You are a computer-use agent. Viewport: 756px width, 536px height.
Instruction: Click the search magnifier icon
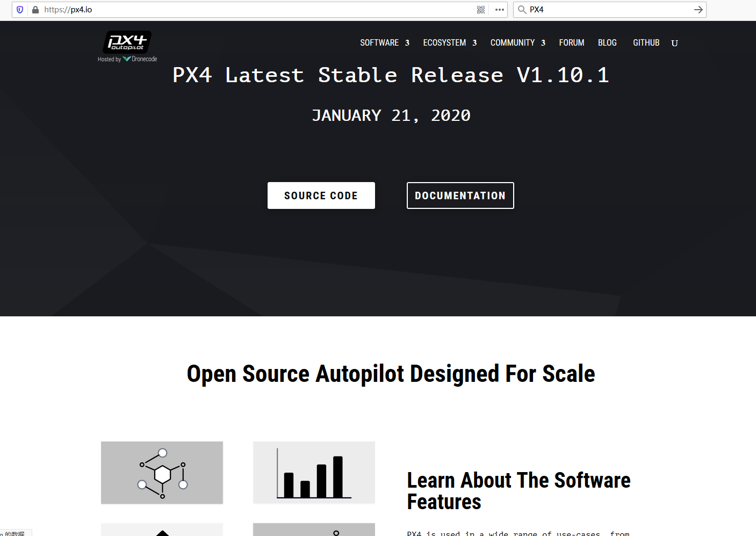(522, 10)
